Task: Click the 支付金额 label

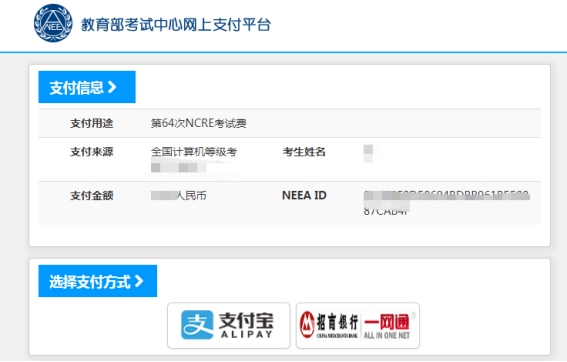Action: point(92,196)
